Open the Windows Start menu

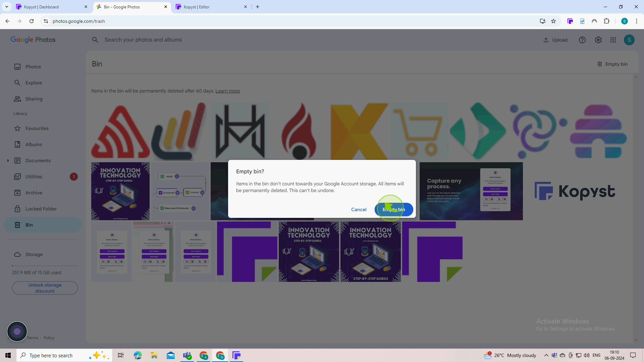point(8,355)
